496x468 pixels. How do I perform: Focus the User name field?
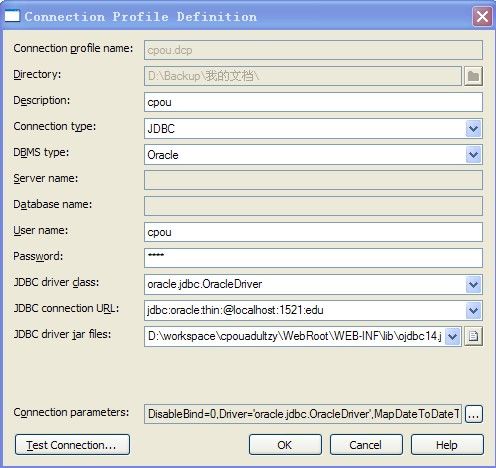[x=313, y=232]
